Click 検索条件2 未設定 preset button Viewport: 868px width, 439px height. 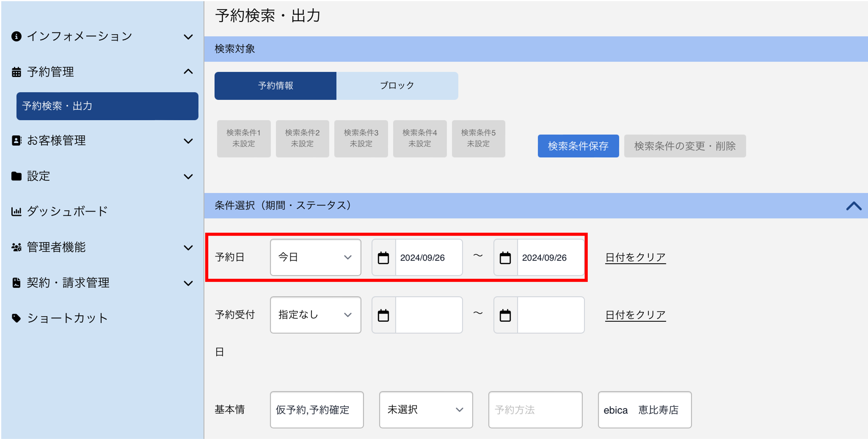point(302,139)
